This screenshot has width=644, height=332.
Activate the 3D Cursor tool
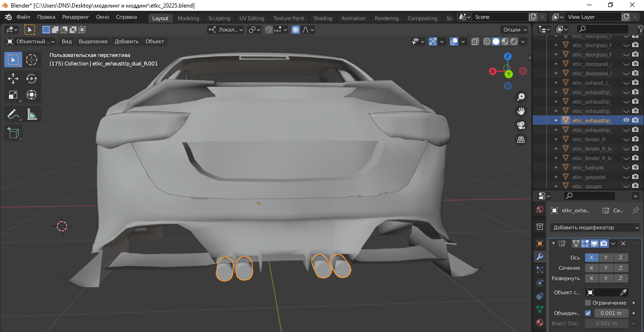coord(32,60)
